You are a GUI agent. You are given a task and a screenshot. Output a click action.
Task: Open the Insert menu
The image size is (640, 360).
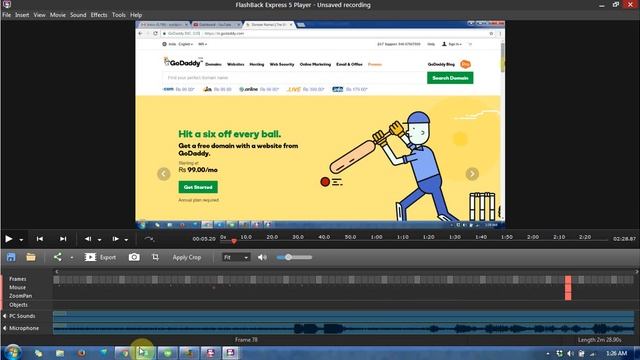(x=22, y=15)
